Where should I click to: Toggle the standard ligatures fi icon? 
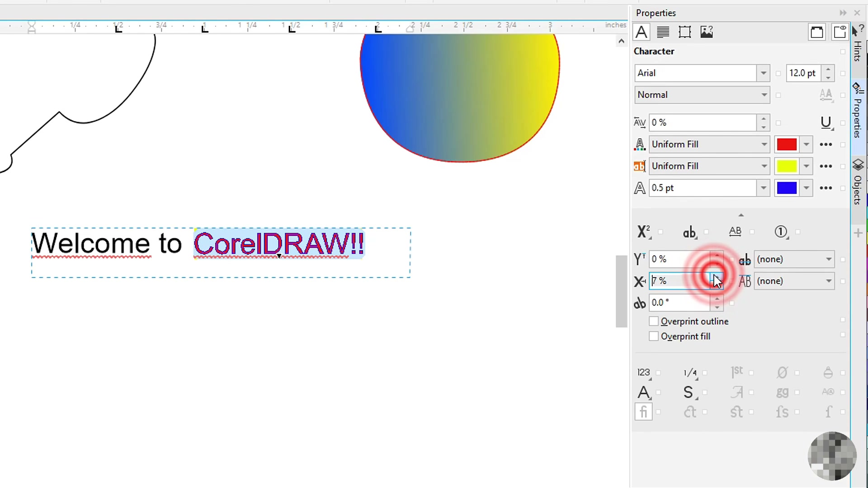643,412
